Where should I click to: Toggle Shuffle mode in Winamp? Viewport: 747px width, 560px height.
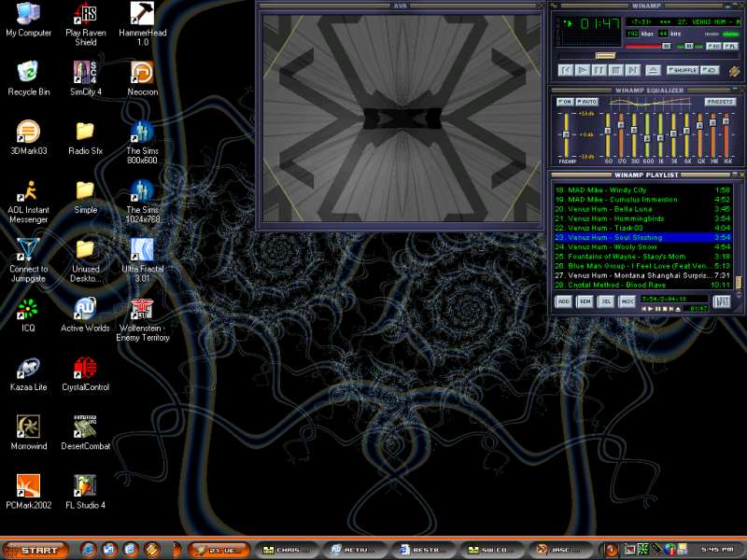pos(684,70)
